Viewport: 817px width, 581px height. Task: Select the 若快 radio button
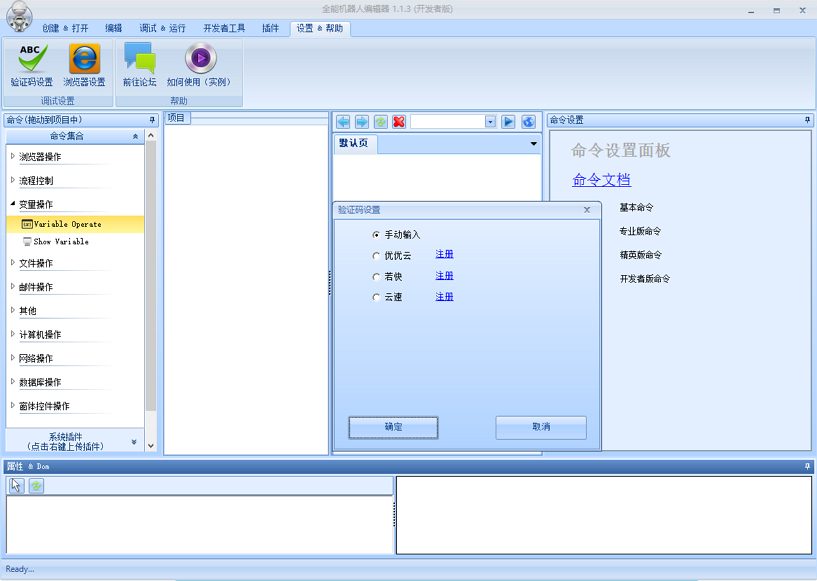(x=376, y=277)
